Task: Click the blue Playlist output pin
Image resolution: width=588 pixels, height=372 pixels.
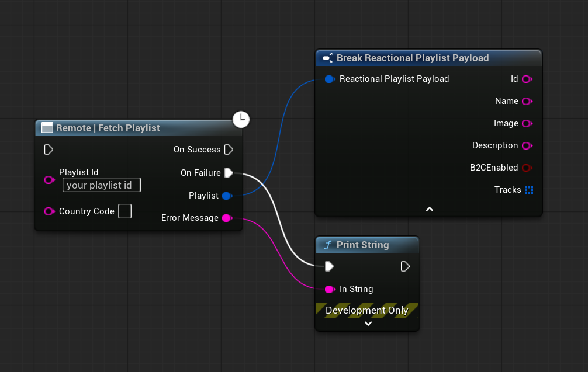Action: 227,196
